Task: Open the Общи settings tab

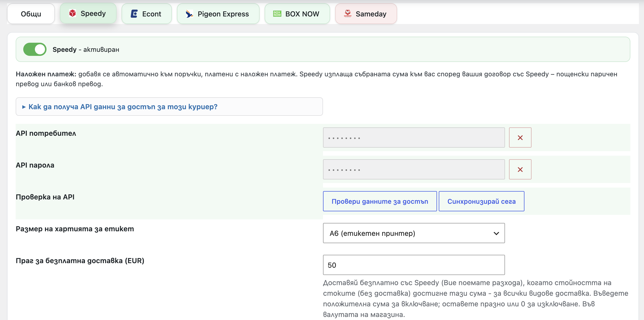Action: point(31,14)
